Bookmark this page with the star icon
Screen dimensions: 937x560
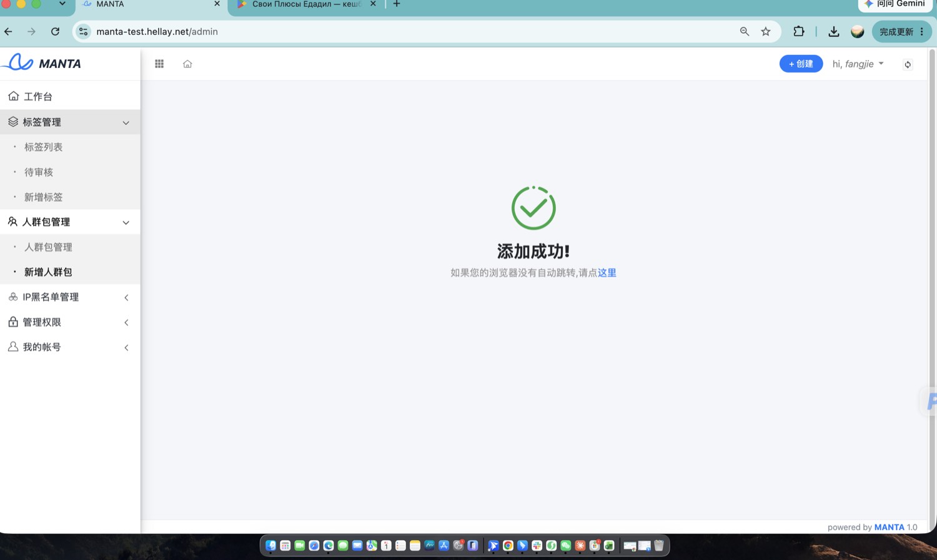pos(766,31)
